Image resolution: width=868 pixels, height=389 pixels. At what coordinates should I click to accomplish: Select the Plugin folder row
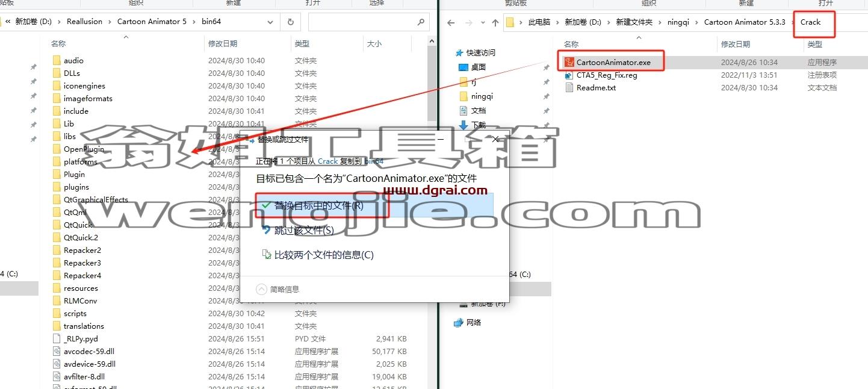pyautogui.click(x=74, y=174)
